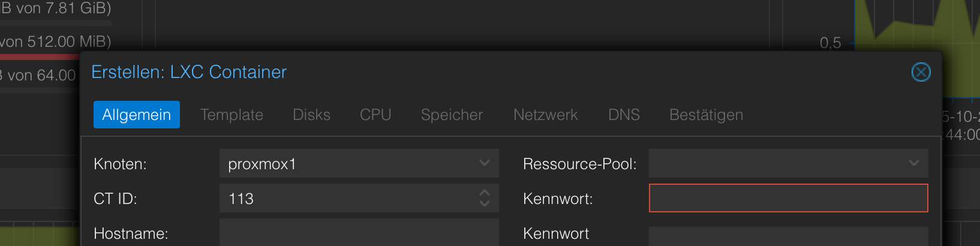Click the dialog title Erstellen: LXC Container

coord(189,72)
